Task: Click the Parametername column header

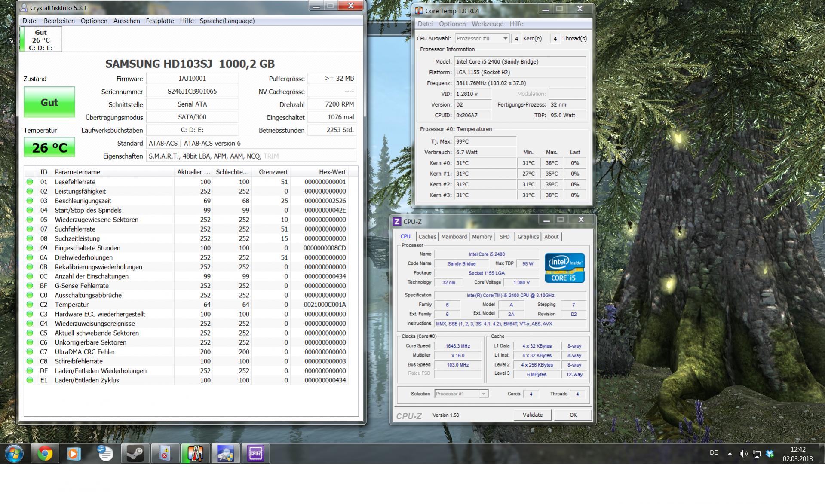Action: [x=113, y=172]
